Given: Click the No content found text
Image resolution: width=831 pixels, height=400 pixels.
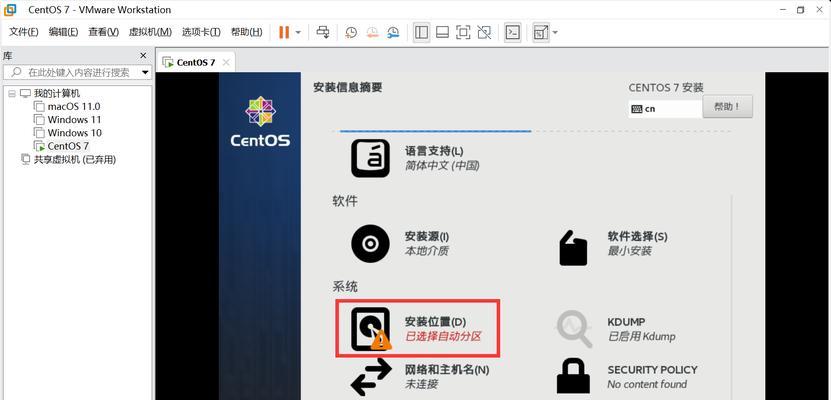Looking at the screenshot, I should coord(647,384).
